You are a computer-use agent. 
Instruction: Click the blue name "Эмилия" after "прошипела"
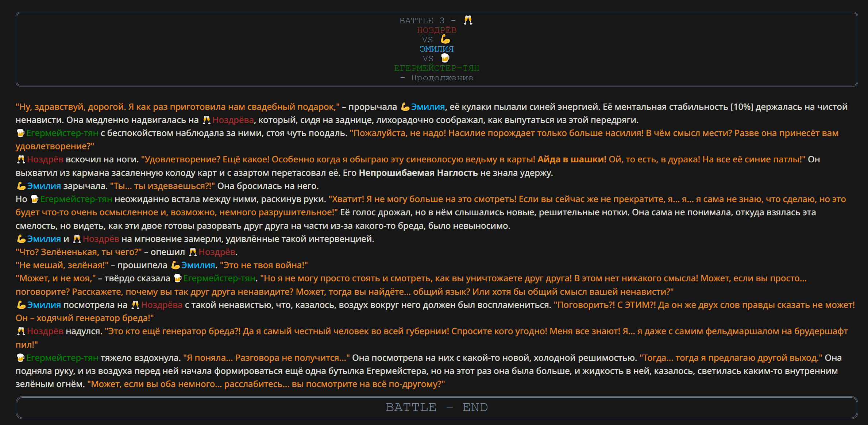(x=198, y=265)
